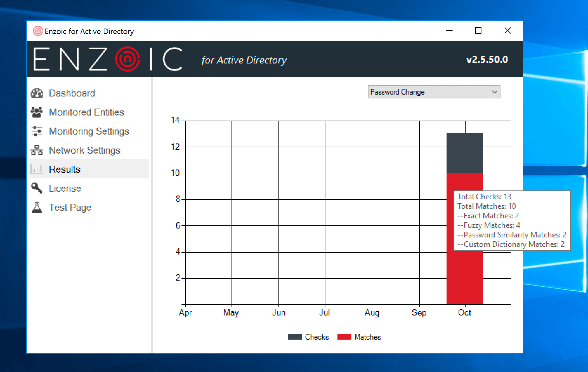Click the Monitoring Settings sliders icon
The image size is (588, 372).
tap(37, 131)
